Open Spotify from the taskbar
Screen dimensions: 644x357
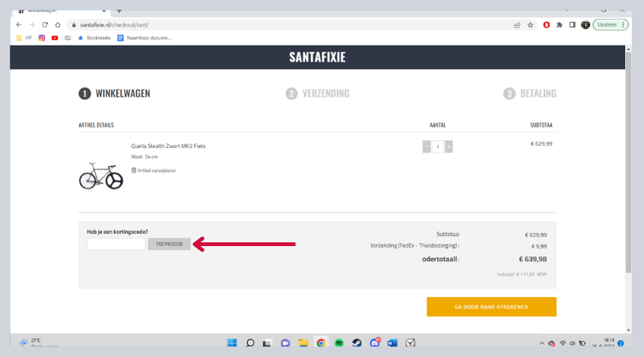pos(338,343)
